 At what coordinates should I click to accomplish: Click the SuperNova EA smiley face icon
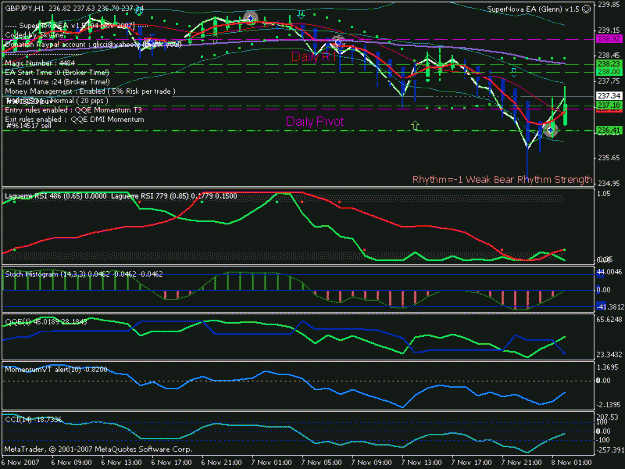587,9
